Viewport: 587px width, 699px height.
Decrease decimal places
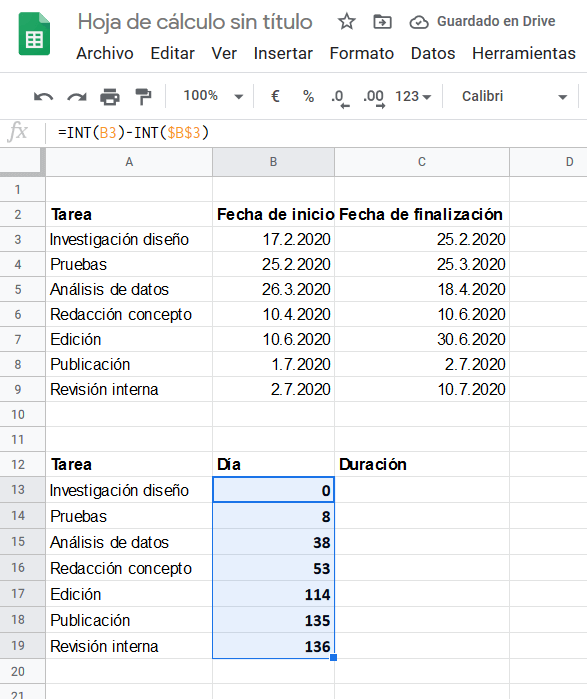pos(341,98)
